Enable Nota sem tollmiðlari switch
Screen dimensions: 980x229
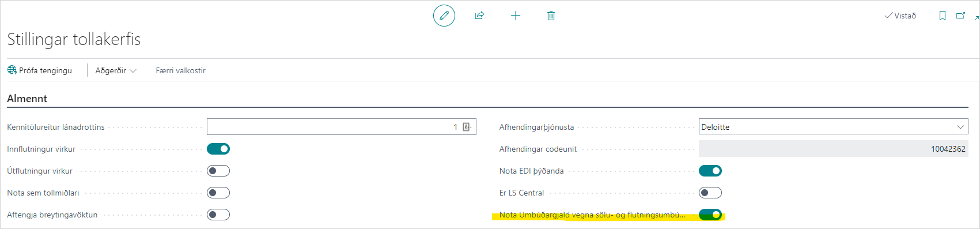pyautogui.click(x=218, y=193)
